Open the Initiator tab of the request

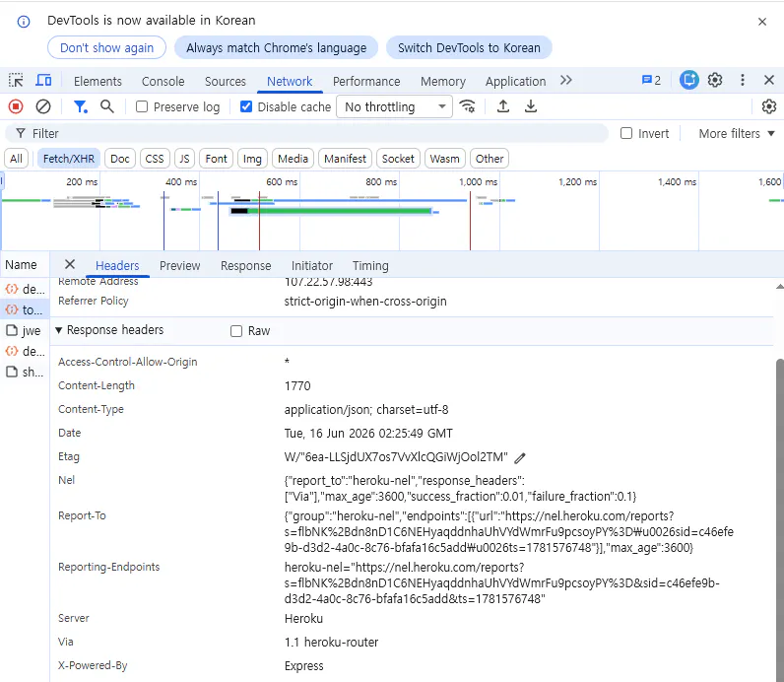point(312,266)
